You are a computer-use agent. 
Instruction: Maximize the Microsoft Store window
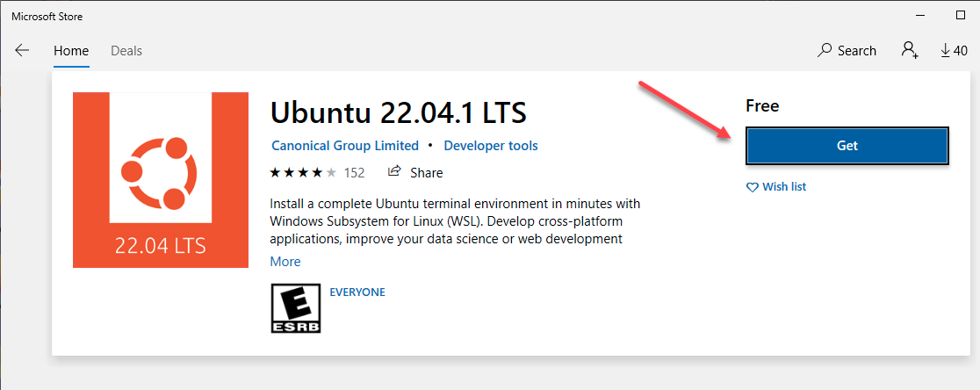(960, 16)
